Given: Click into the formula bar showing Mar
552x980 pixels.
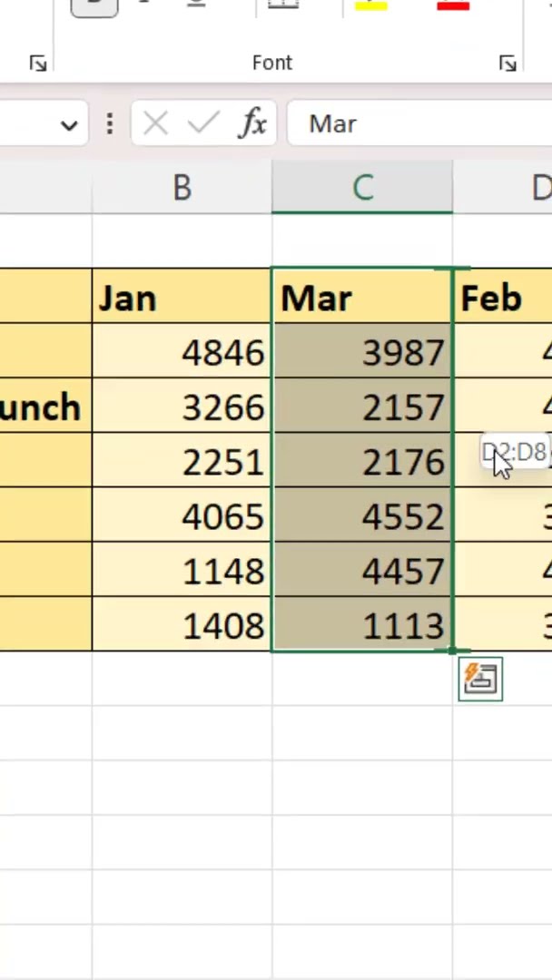Looking at the screenshot, I should click(x=418, y=123).
